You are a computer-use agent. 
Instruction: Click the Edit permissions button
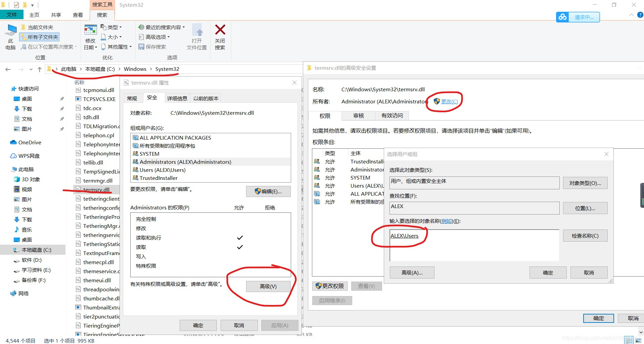tap(268, 191)
